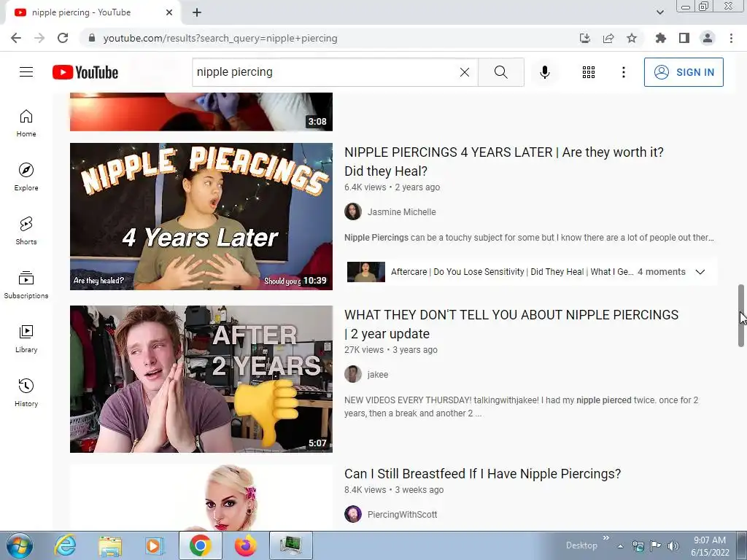
Task: Expand the 4 moments chevron
Action: [x=700, y=272]
